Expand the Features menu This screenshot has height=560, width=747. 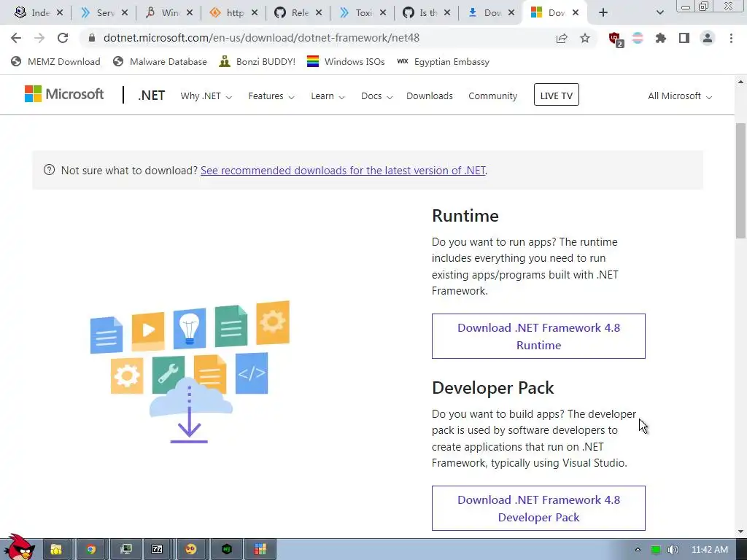(x=271, y=96)
